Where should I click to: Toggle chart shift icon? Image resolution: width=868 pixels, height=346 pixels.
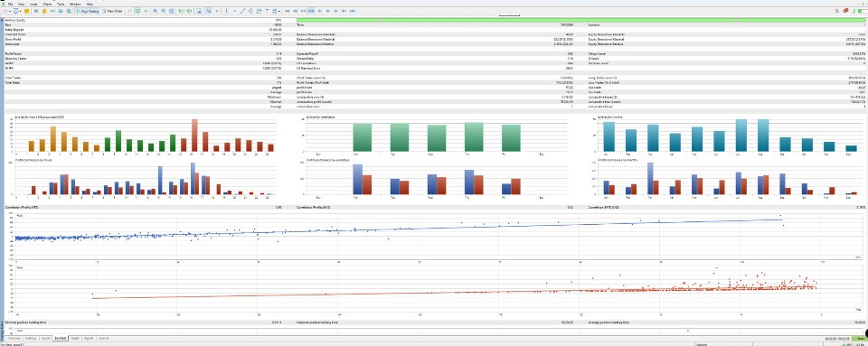189,11
